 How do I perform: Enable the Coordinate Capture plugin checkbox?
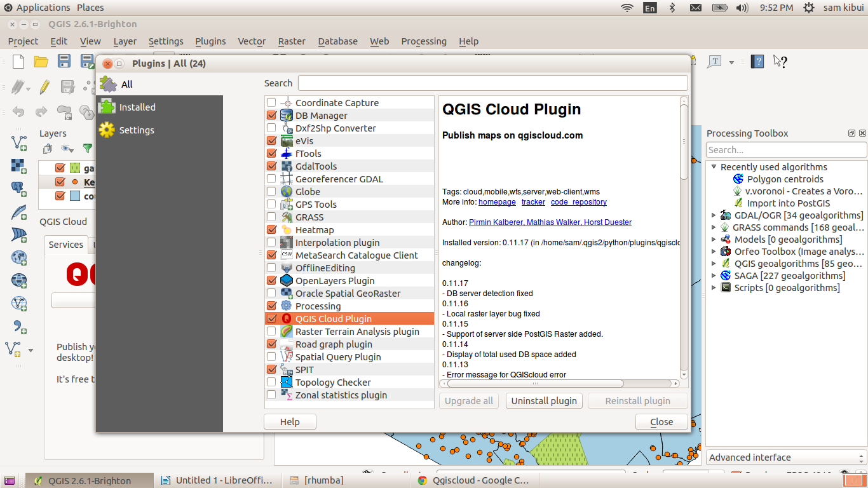pyautogui.click(x=271, y=103)
